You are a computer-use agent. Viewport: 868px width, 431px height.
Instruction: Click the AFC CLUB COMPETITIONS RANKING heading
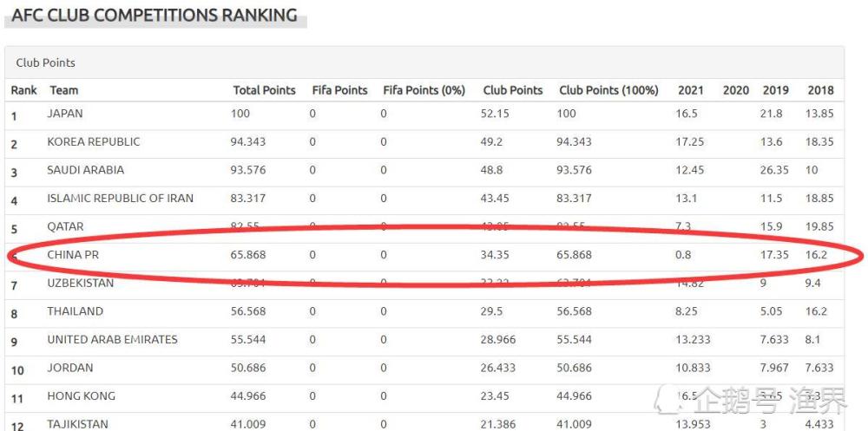pyautogui.click(x=155, y=15)
